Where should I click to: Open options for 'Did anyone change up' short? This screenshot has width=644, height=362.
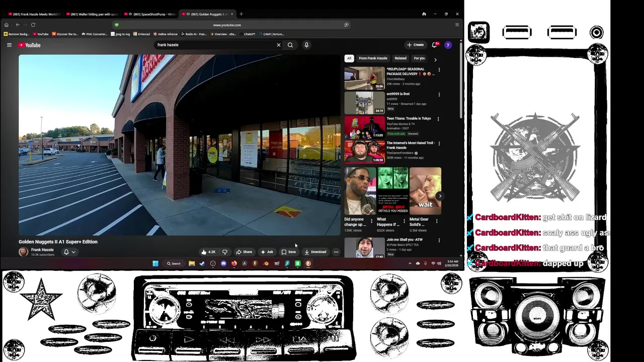[x=371, y=221]
